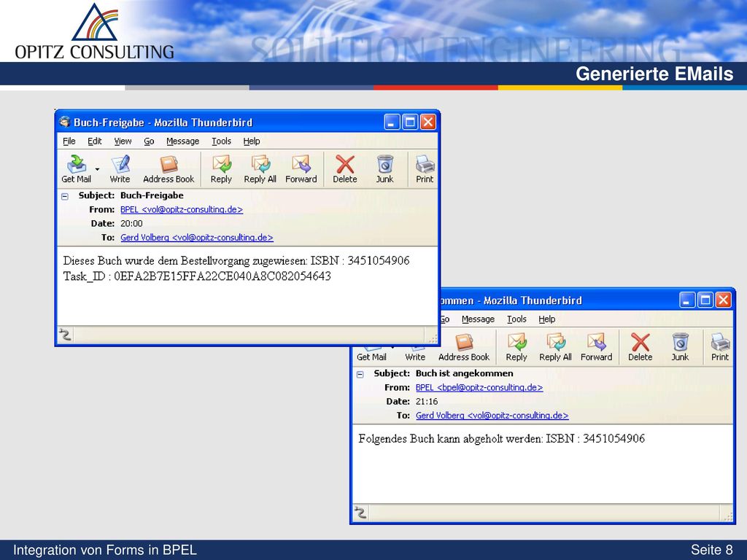Open Help menu in Buch ist angekommen window
This screenshot has height=560, width=747.
[547, 319]
